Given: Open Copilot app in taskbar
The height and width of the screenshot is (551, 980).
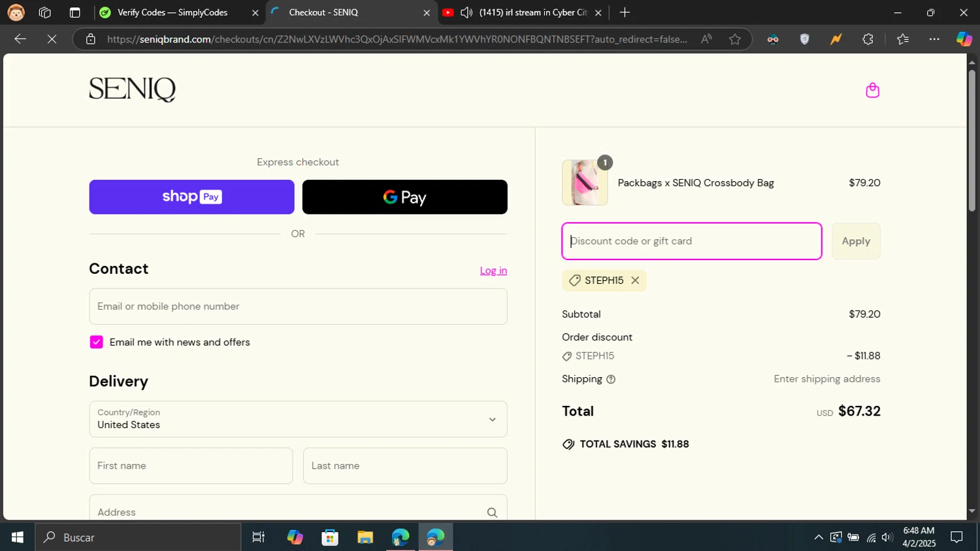Looking at the screenshot, I should point(295,537).
